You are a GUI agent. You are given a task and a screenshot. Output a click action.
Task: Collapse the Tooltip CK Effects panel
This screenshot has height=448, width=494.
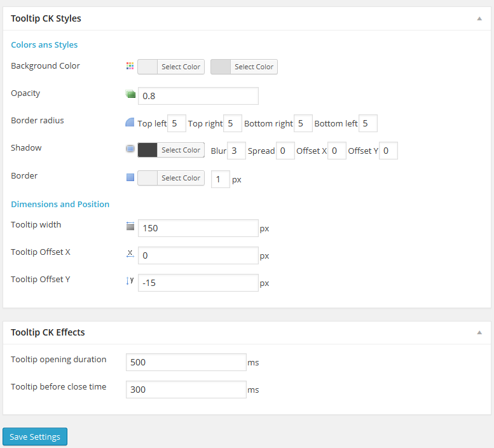point(479,332)
